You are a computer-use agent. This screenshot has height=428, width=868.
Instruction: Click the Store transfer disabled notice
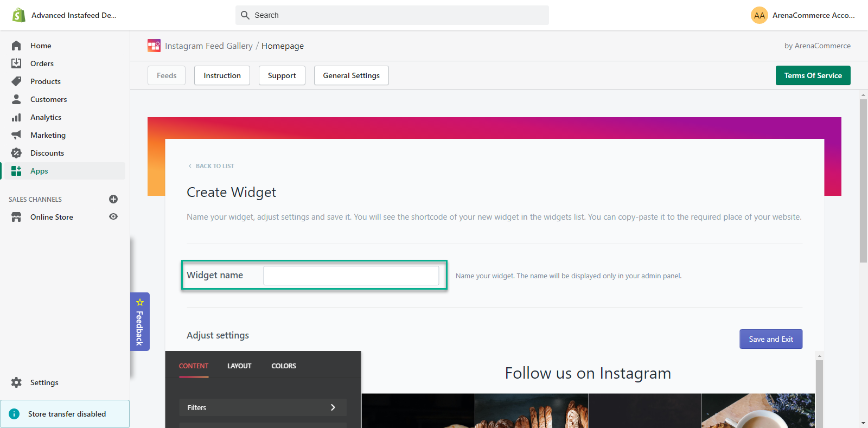65,414
